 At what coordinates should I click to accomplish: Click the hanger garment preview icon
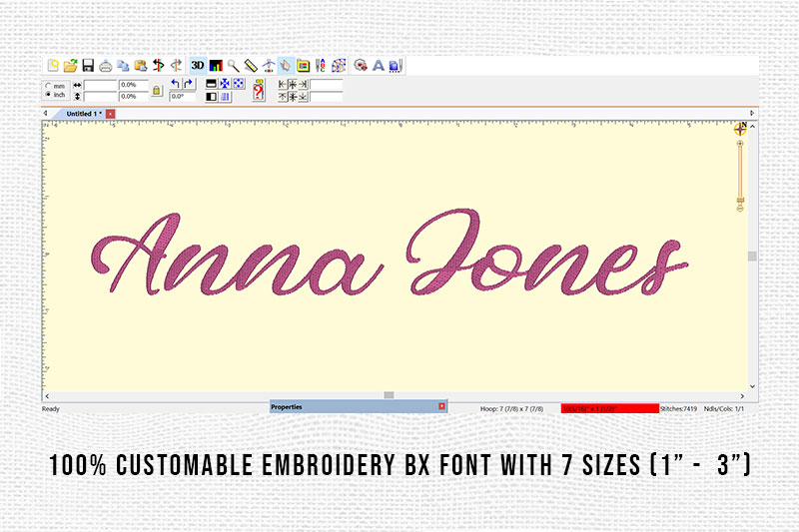[x=269, y=66]
